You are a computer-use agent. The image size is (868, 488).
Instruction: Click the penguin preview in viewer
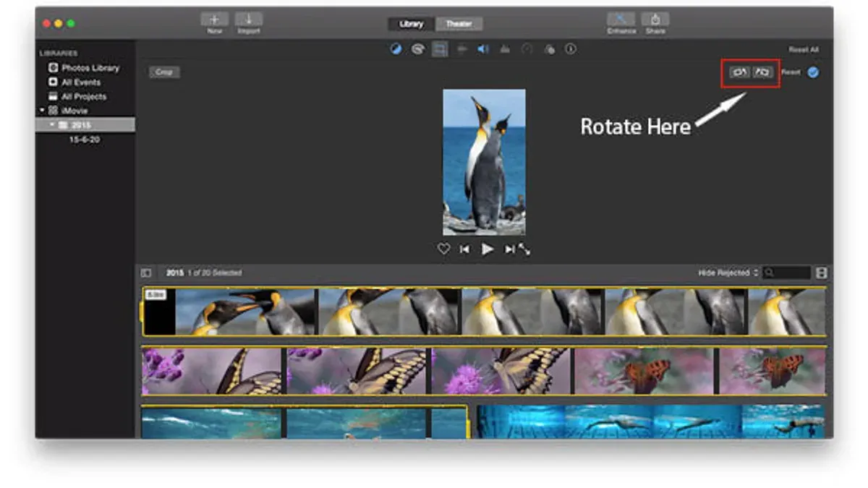484,162
